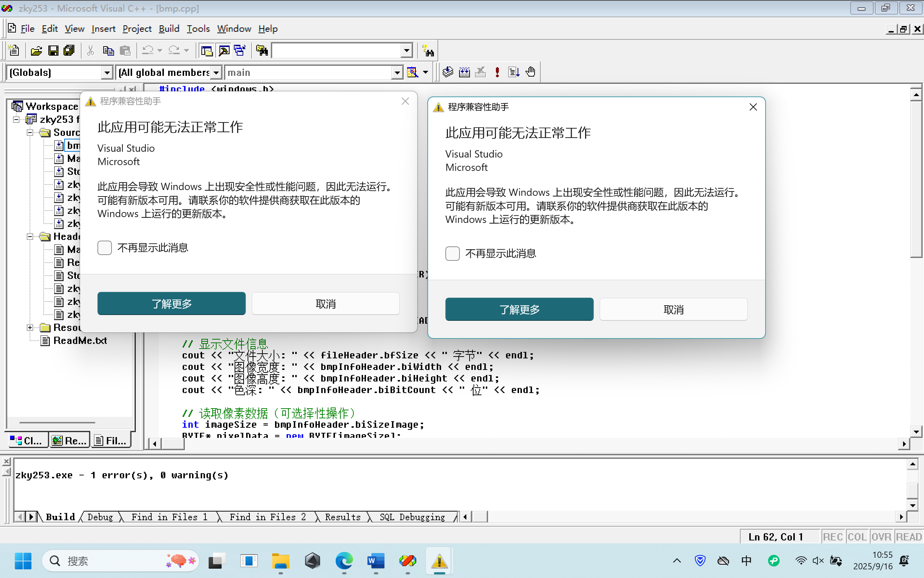Open File Explorer from the taskbar
Viewport: 924px width, 578px height.
click(281, 561)
